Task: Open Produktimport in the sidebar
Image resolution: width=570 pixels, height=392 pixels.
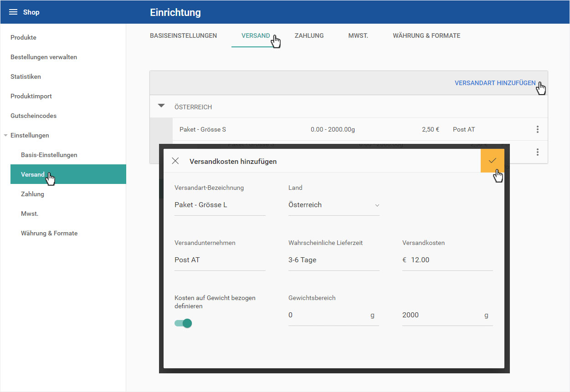Action: (x=31, y=96)
